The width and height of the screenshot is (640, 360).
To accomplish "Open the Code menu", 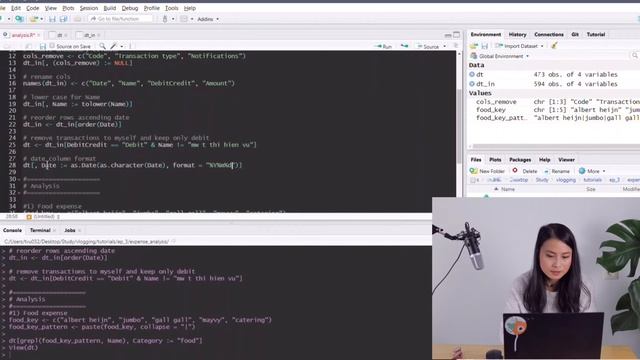I will coord(33,8).
